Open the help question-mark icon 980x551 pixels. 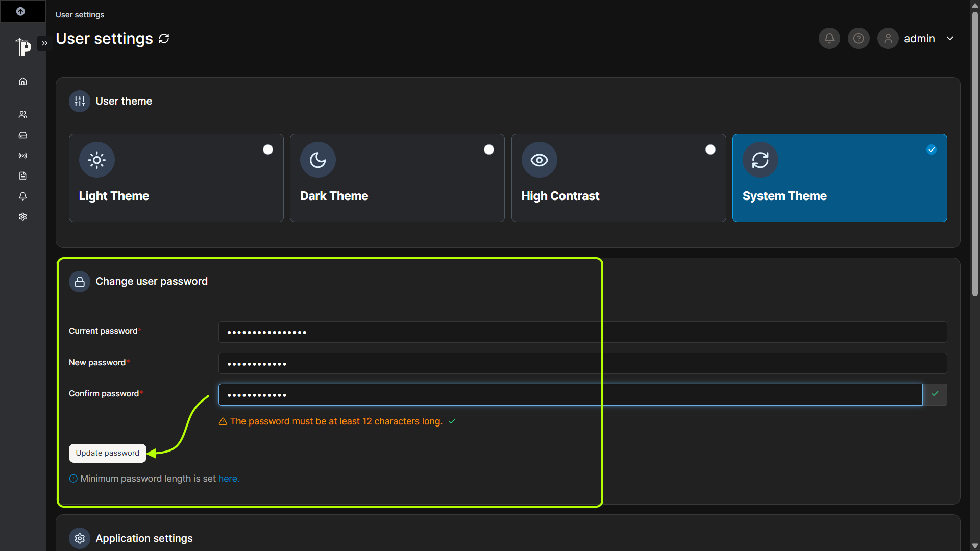[x=859, y=38]
